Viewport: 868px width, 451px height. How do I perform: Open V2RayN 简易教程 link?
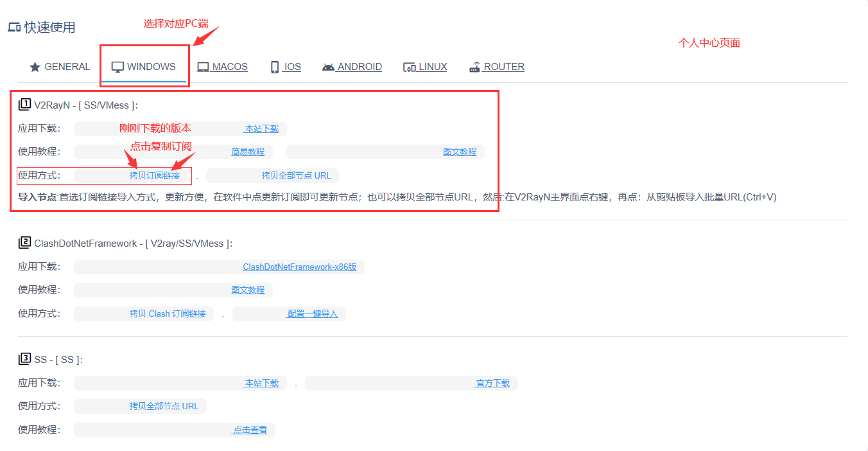[x=248, y=152]
